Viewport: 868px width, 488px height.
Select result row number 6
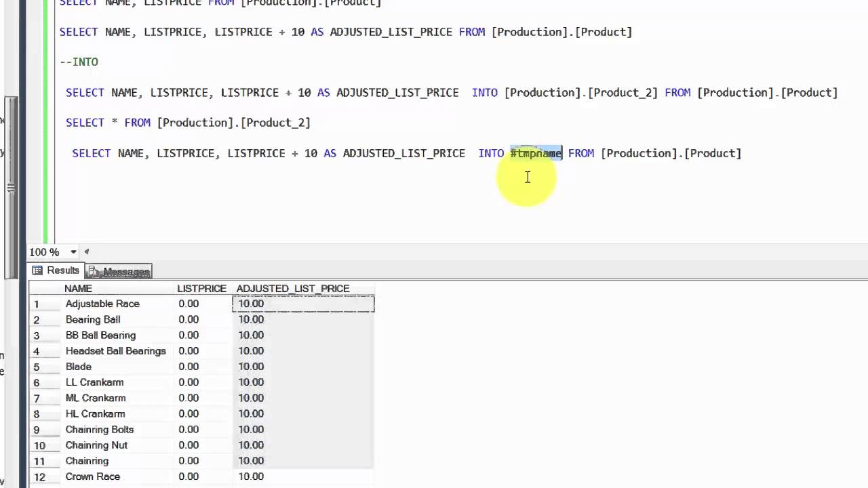[45, 382]
